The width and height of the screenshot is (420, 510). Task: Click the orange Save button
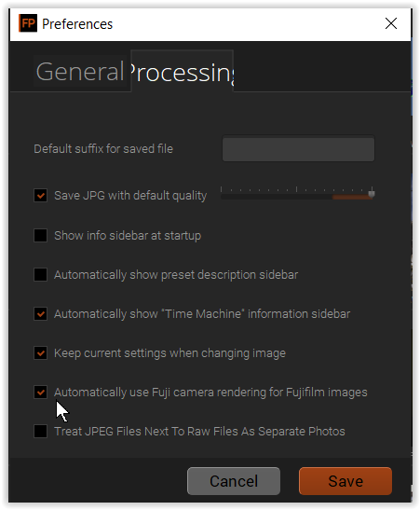pos(345,481)
